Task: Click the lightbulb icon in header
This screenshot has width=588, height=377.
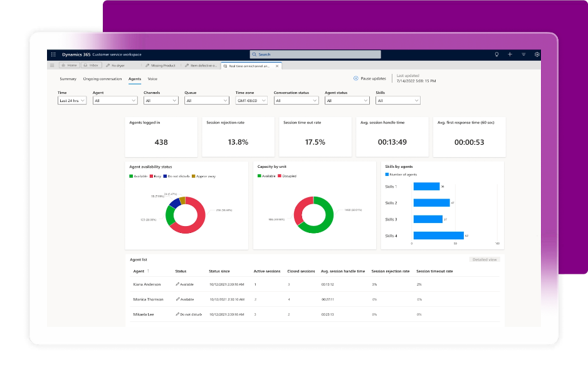Action: (x=496, y=54)
